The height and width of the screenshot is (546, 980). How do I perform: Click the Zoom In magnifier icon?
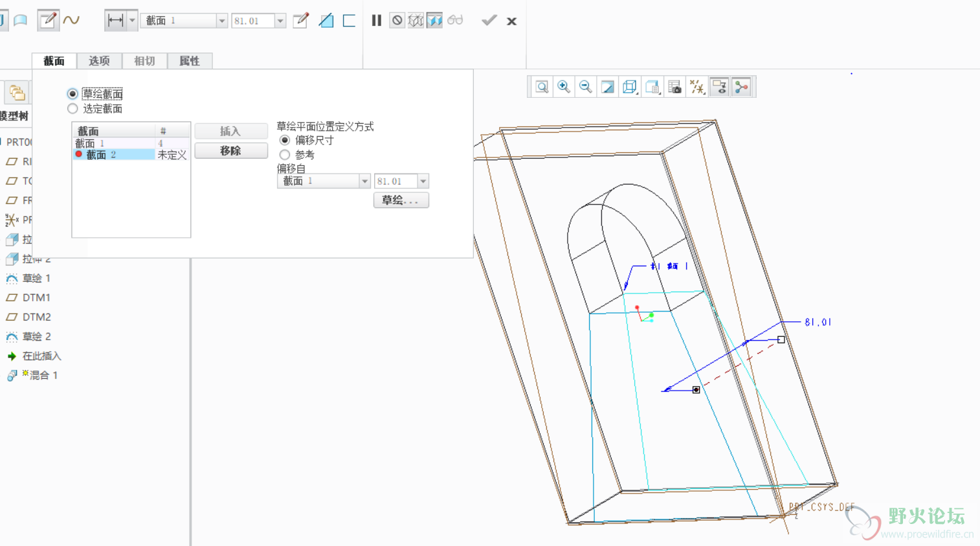tap(564, 87)
